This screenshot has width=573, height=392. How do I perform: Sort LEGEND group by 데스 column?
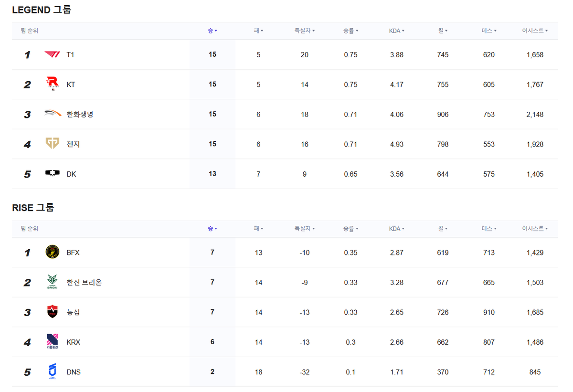pyautogui.click(x=489, y=31)
